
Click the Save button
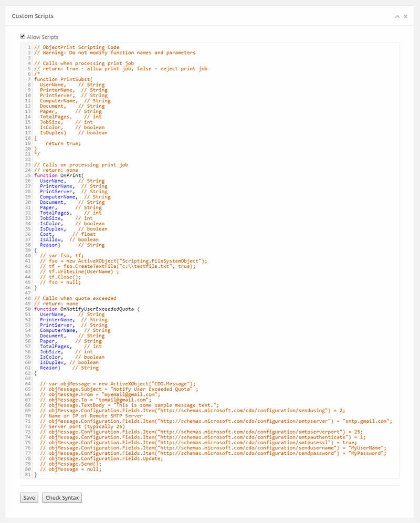(x=29, y=498)
